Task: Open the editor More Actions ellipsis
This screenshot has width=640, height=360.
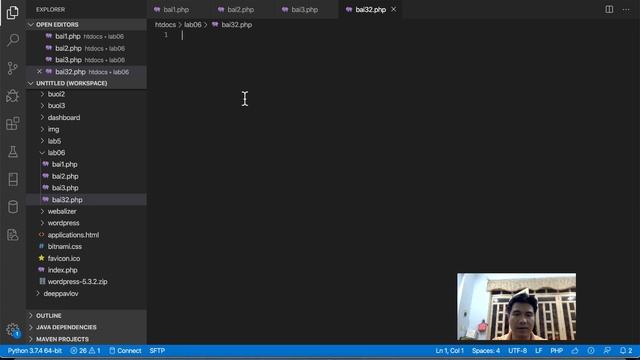Action: pyautogui.click(x=626, y=9)
